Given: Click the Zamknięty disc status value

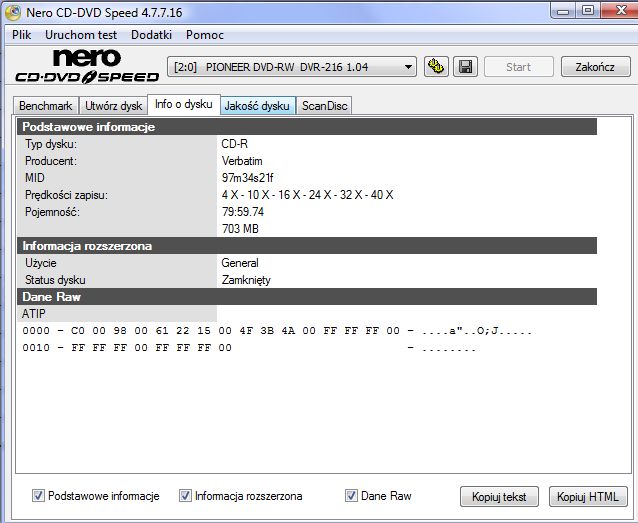Looking at the screenshot, I should coord(246,280).
